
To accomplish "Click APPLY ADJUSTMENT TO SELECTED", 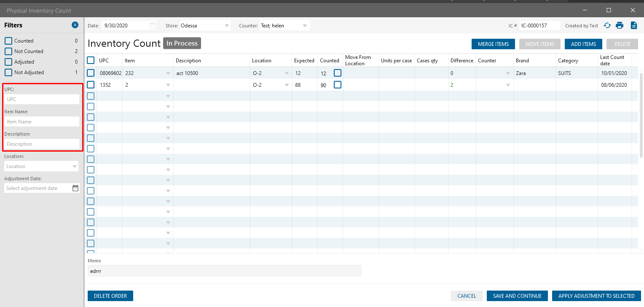I will [596, 296].
